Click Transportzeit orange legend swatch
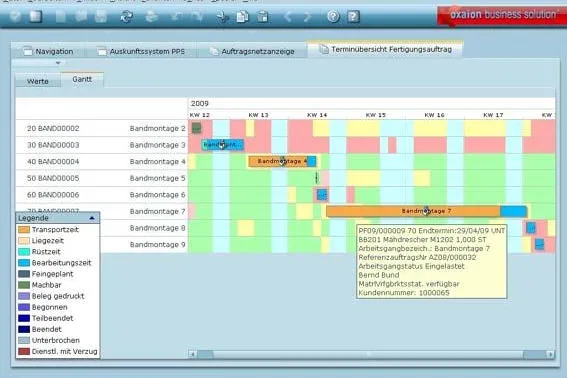This screenshot has height=378, width=567. click(24, 229)
